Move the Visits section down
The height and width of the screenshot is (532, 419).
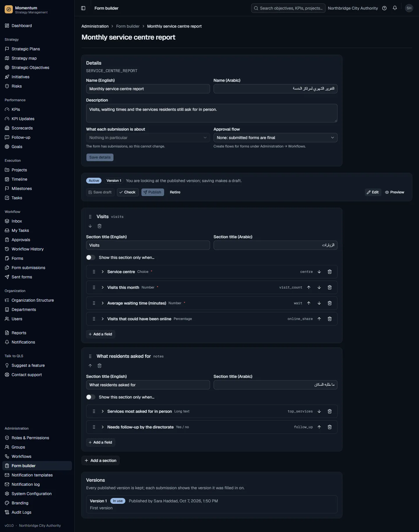(x=90, y=226)
